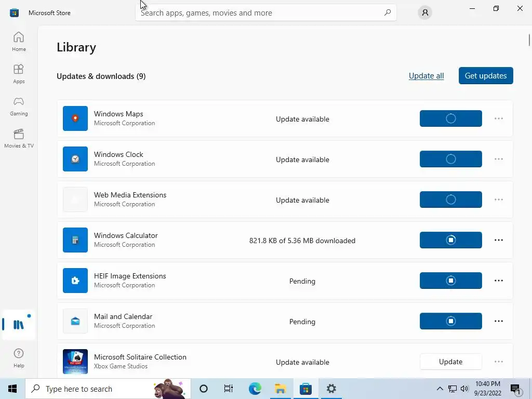
Task: Click the Windows Maps app icon
Action: (75, 118)
